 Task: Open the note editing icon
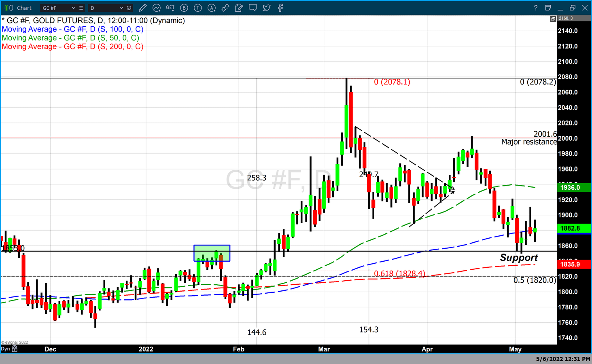pyautogui.click(x=239, y=8)
